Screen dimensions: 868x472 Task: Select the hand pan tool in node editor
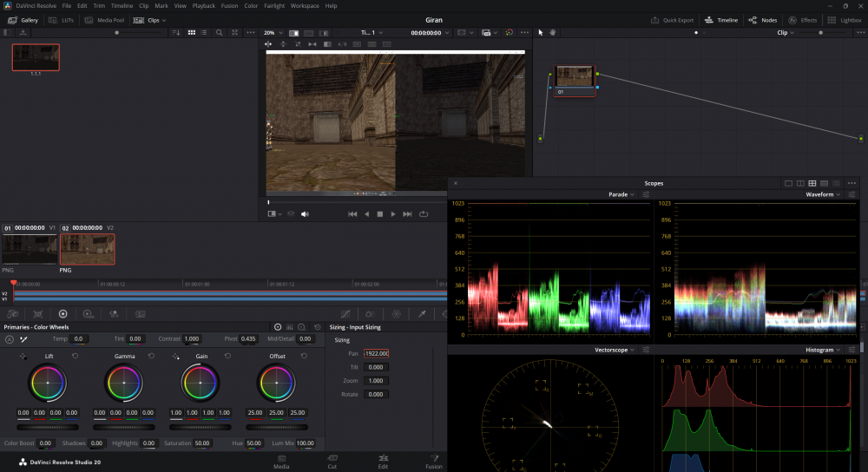(552, 33)
